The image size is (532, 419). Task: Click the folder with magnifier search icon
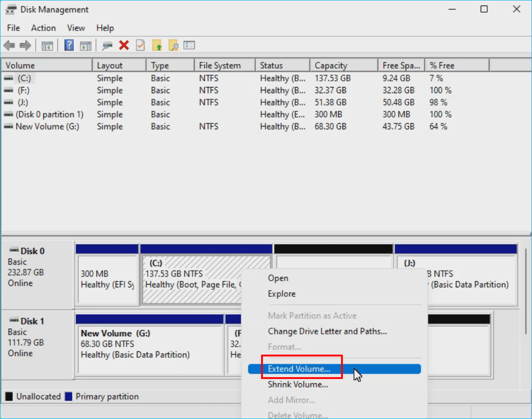point(173,46)
